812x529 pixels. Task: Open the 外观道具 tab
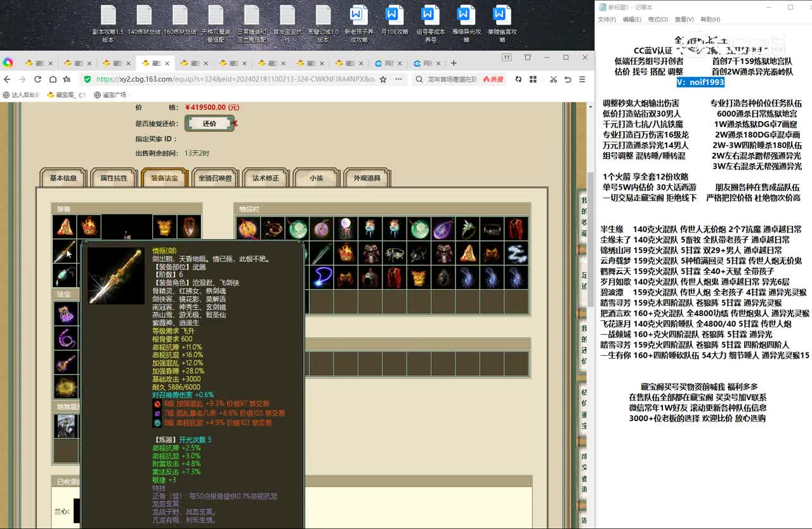point(367,178)
